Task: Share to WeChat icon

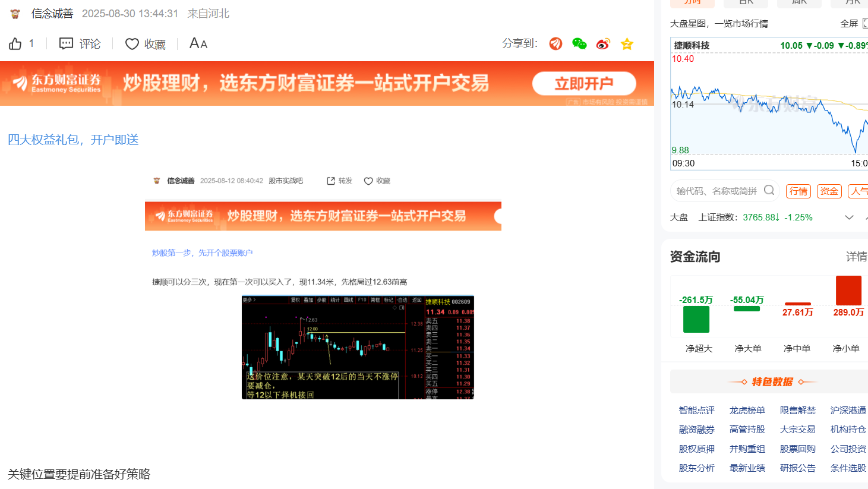Action: click(x=579, y=43)
